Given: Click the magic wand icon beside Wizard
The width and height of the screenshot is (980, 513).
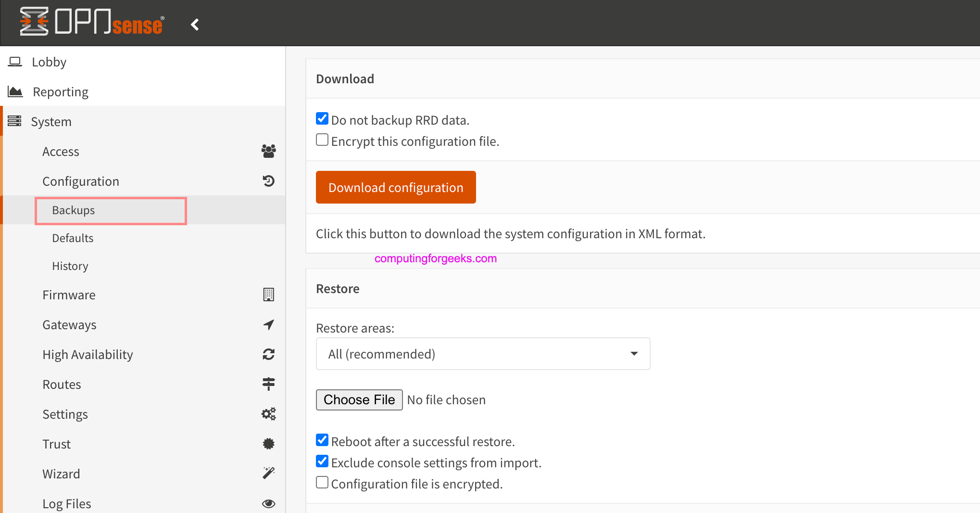Looking at the screenshot, I should pyautogui.click(x=268, y=473).
